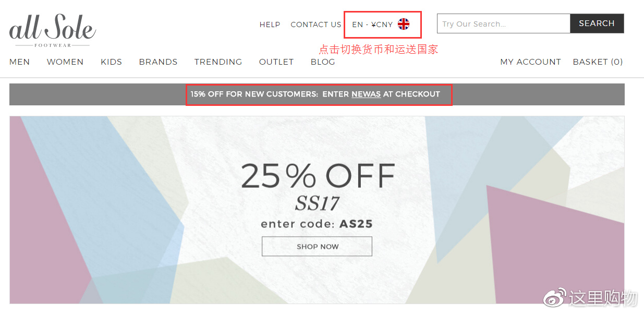The image size is (644, 314).
Task: View the BASKET (0)
Action: point(598,62)
